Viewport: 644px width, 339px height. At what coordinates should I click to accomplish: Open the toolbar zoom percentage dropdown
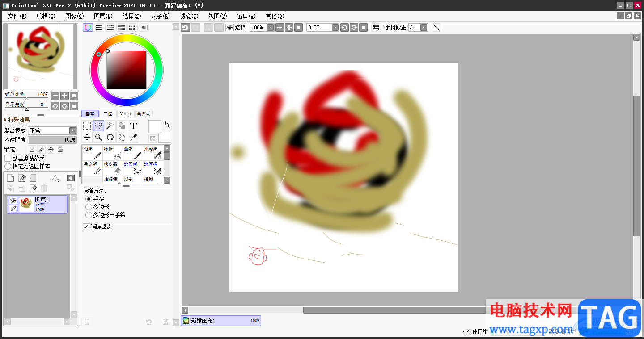point(270,28)
